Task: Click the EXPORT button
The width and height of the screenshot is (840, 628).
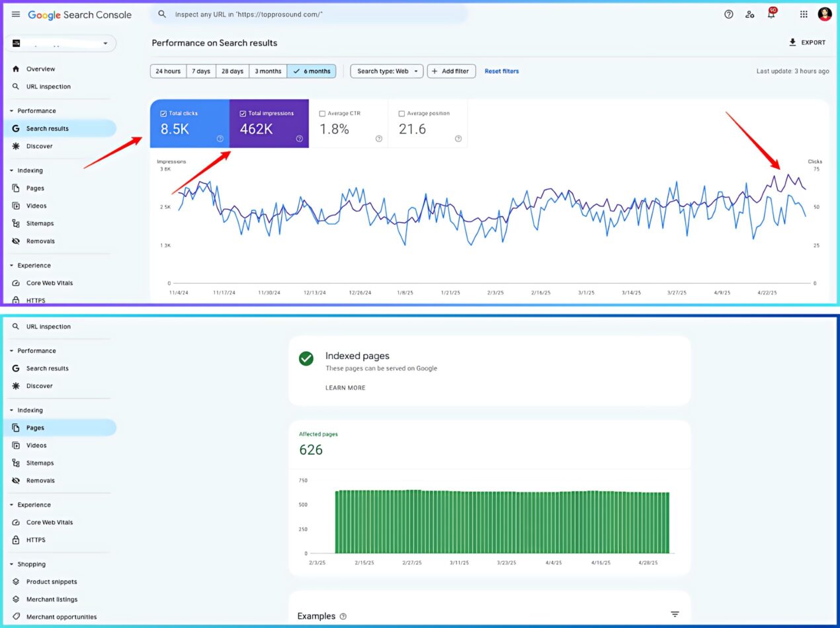Action: [x=807, y=42]
